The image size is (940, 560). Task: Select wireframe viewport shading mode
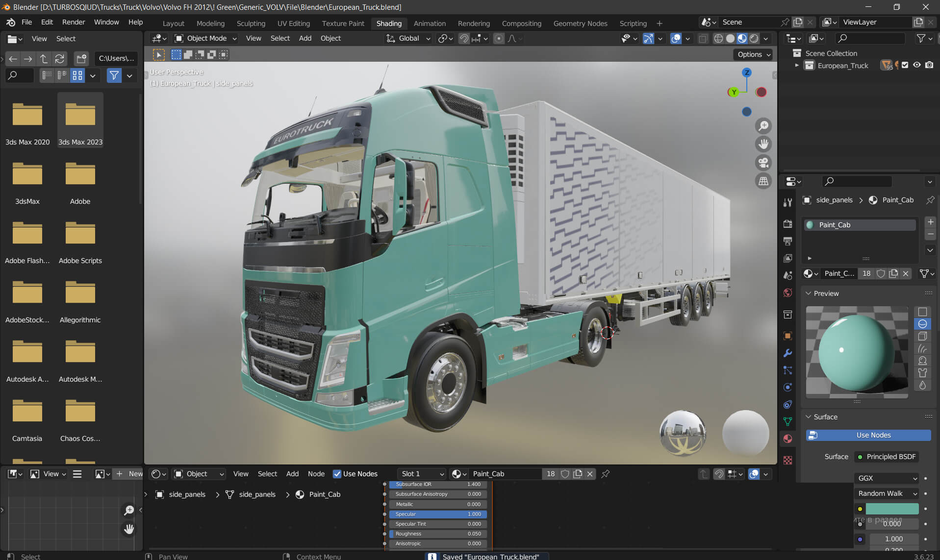[718, 38]
